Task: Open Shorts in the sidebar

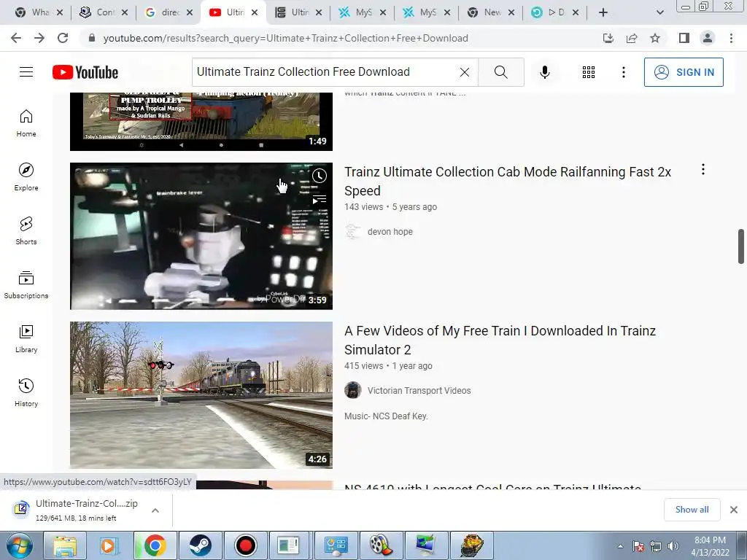Action: (26, 230)
